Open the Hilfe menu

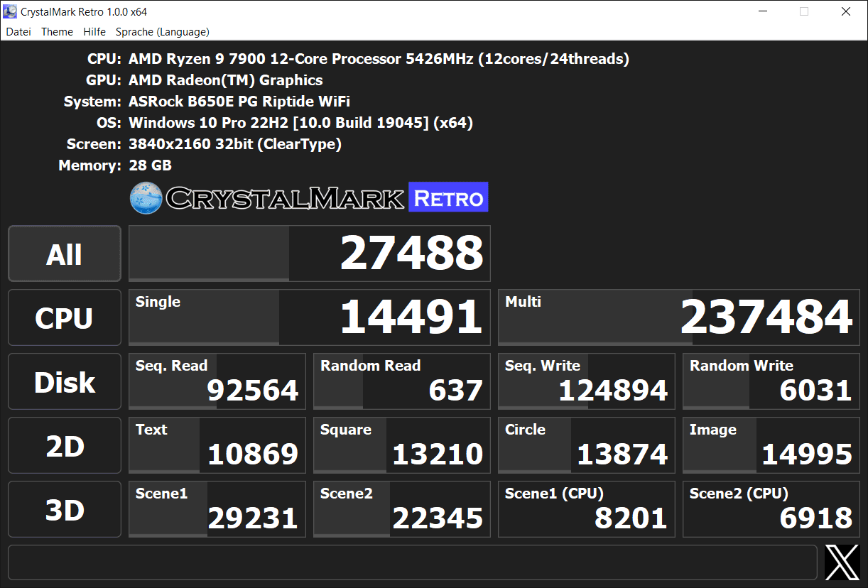pos(94,31)
